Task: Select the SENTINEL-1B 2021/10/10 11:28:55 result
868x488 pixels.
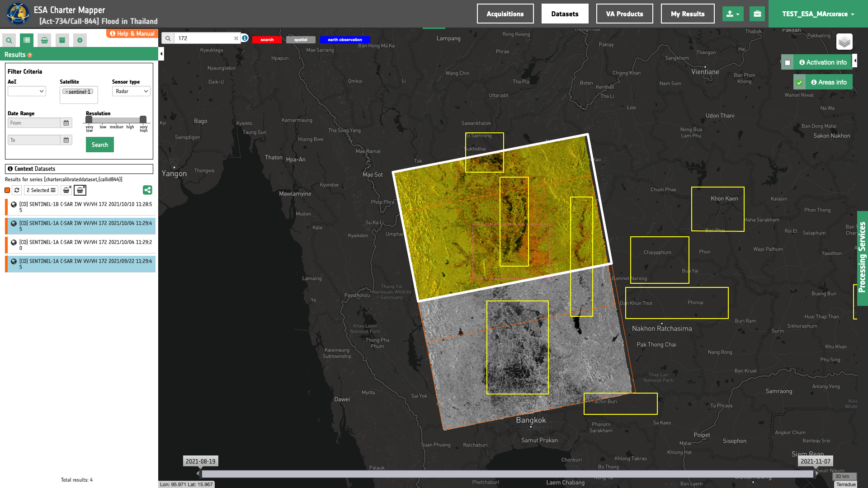Action: [80, 207]
